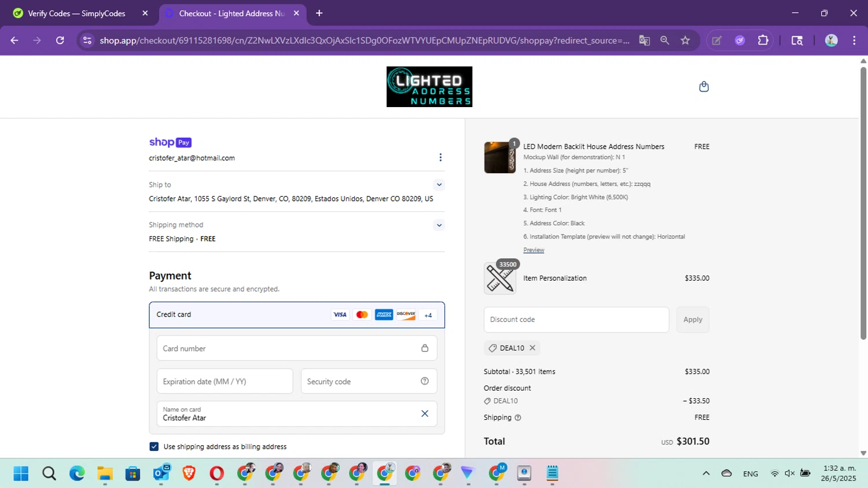
Task: Open Microsoft Store from the taskbar
Action: tap(133, 474)
